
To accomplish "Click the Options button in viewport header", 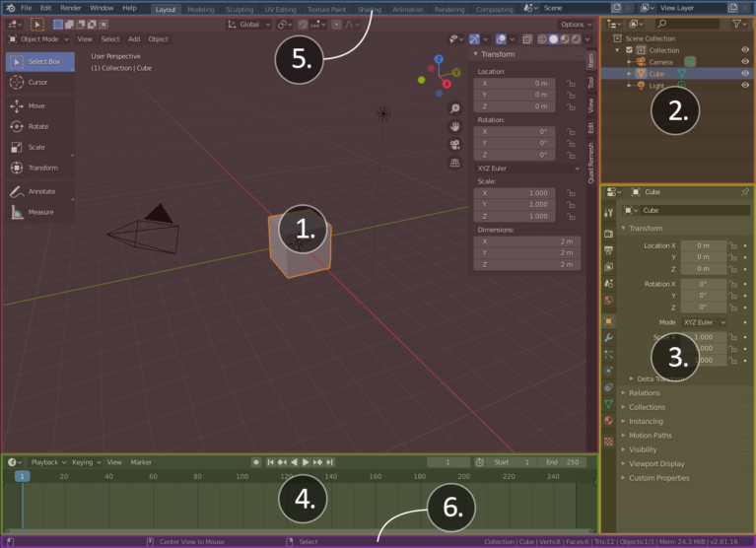I will (x=577, y=25).
